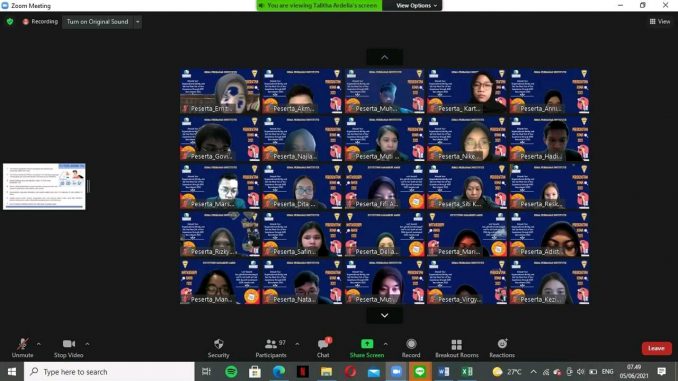Open the Security shield menu
The image size is (678, 381).
click(x=218, y=348)
